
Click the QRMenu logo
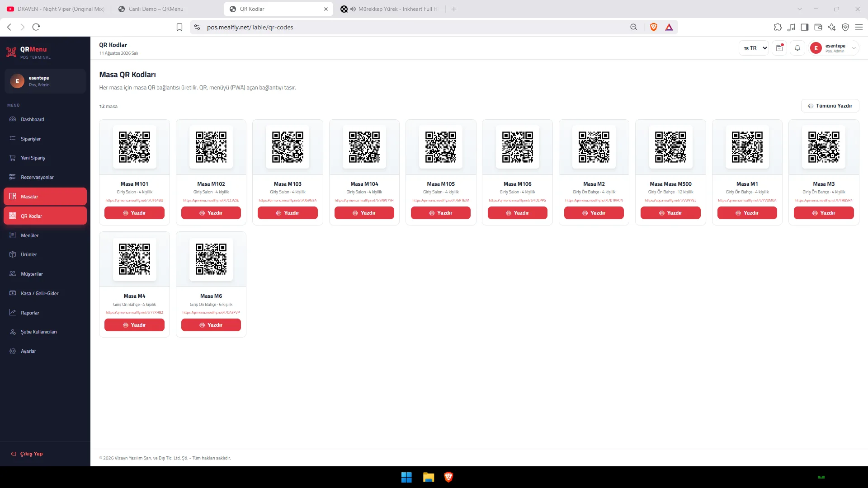(x=28, y=52)
